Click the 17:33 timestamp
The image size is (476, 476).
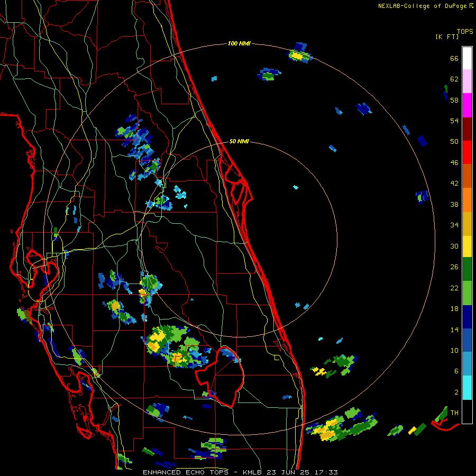(x=326, y=472)
